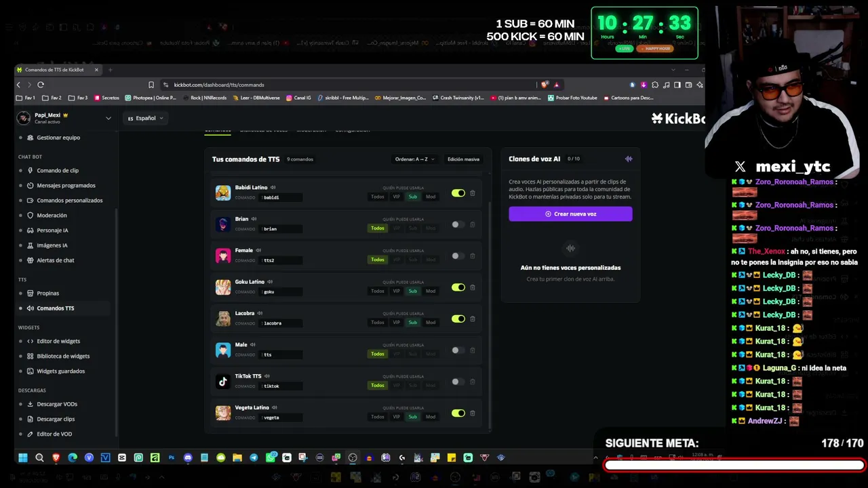
Task: Delete the Babidi Latino TTS command
Action: [473, 193]
